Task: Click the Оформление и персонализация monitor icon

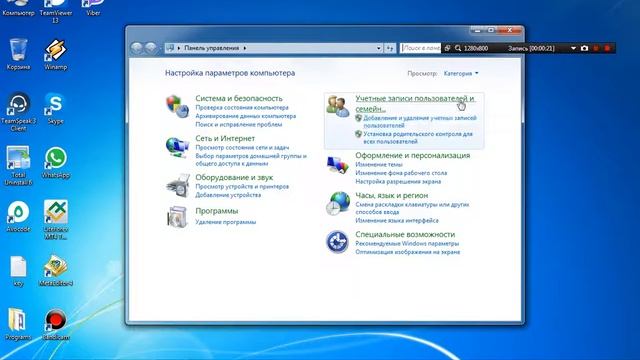Action: 338,164
